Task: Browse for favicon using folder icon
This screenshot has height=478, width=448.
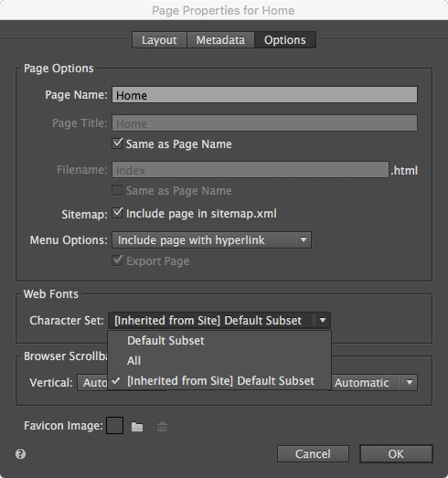Action: [137, 427]
